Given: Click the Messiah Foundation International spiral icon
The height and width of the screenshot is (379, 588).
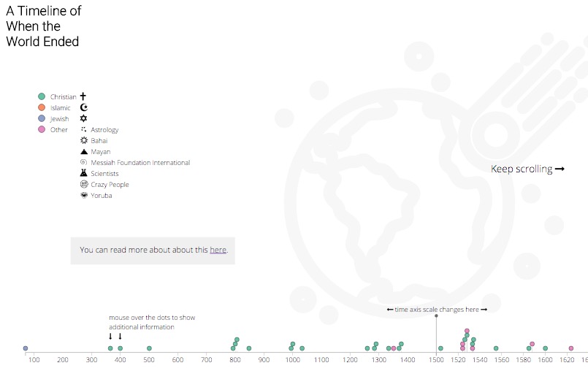Looking at the screenshot, I should (x=83, y=162).
